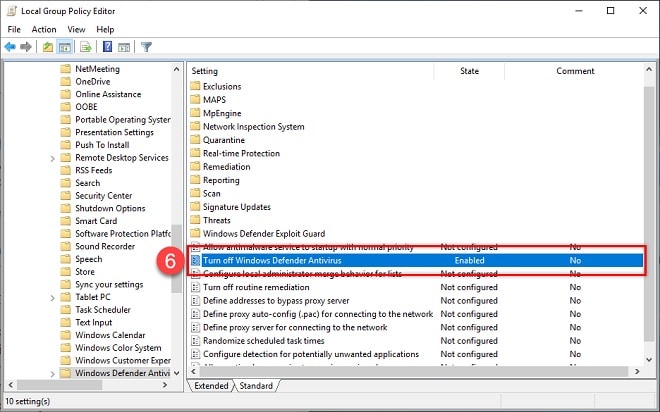Select the NetMeeting folder in tree

[x=97, y=69]
